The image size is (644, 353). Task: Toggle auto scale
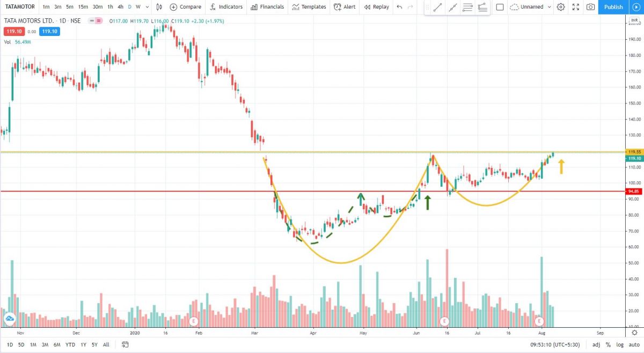[633, 344]
